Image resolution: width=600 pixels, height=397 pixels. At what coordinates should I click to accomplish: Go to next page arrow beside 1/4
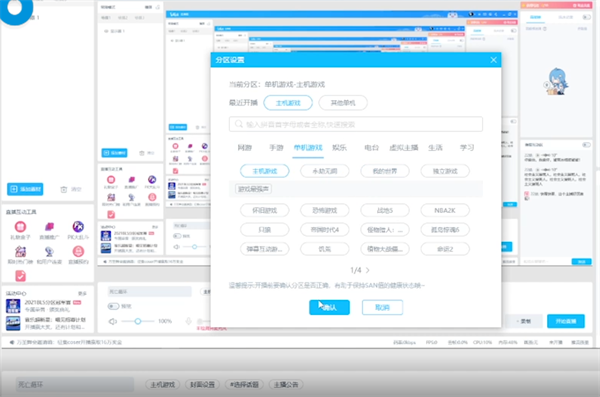368,270
